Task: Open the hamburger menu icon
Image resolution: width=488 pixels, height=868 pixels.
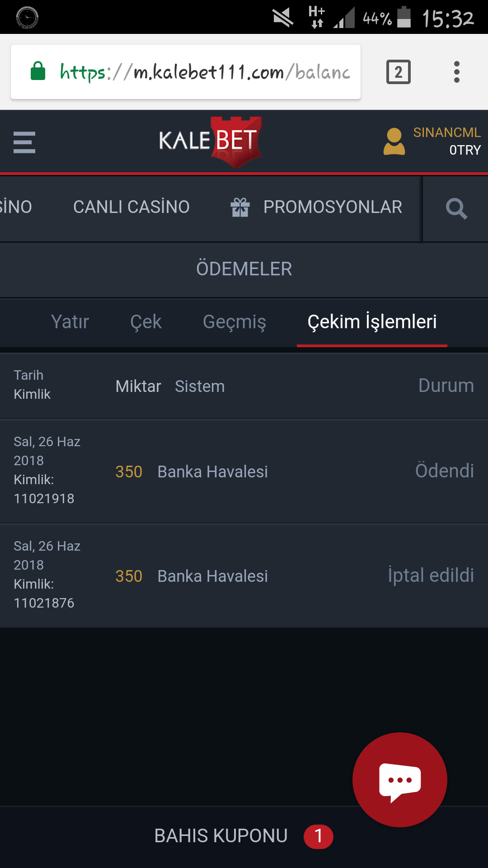Action: pos(24,142)
